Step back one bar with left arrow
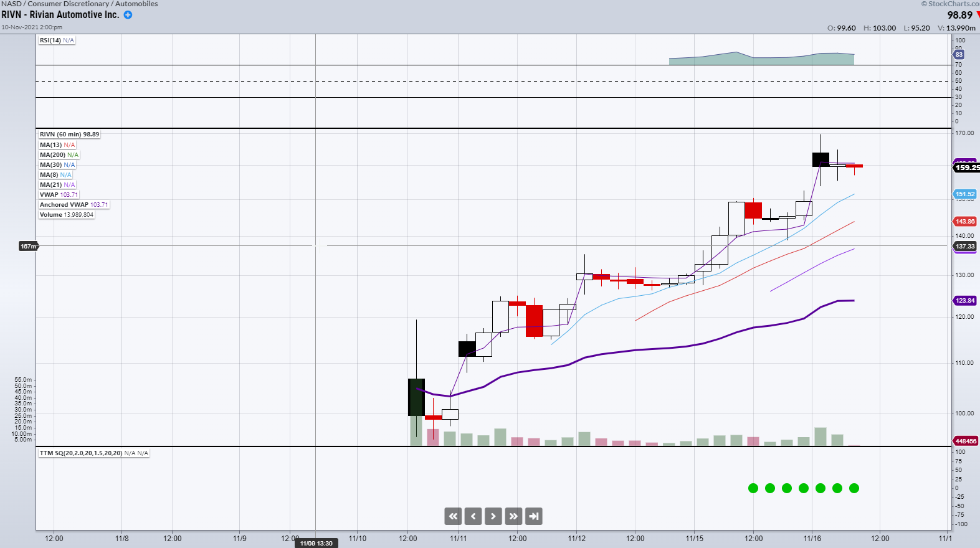Screen dimensions: 980x548 (x=473, y=516)
